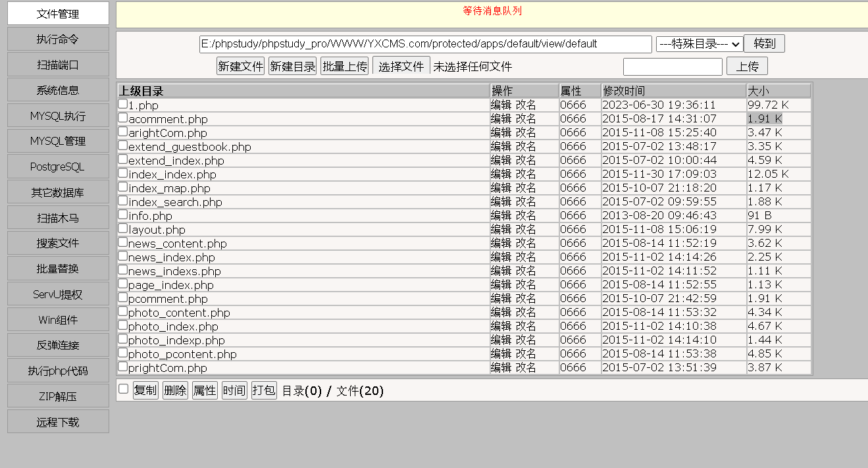Check the checkbox next to info.php
Viewport: 868px width, 468px height.
click(121, 215)
